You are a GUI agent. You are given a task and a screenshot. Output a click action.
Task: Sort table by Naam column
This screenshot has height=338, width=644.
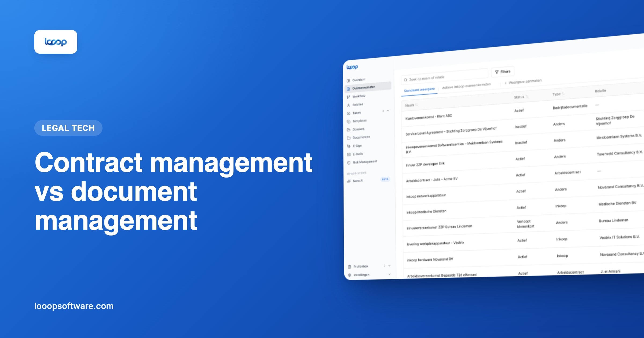click(411, 105)
